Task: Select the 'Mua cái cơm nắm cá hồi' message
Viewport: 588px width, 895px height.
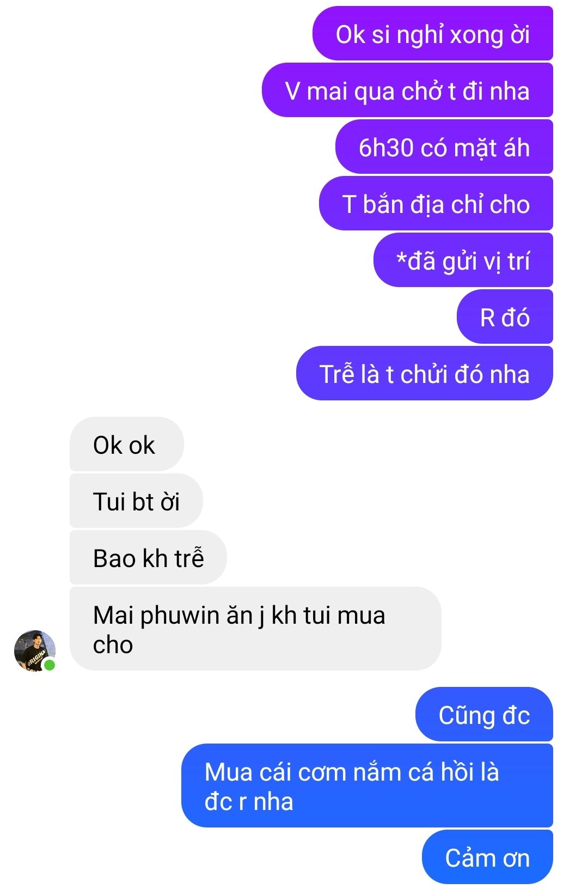Action: [x=367, y=786]
